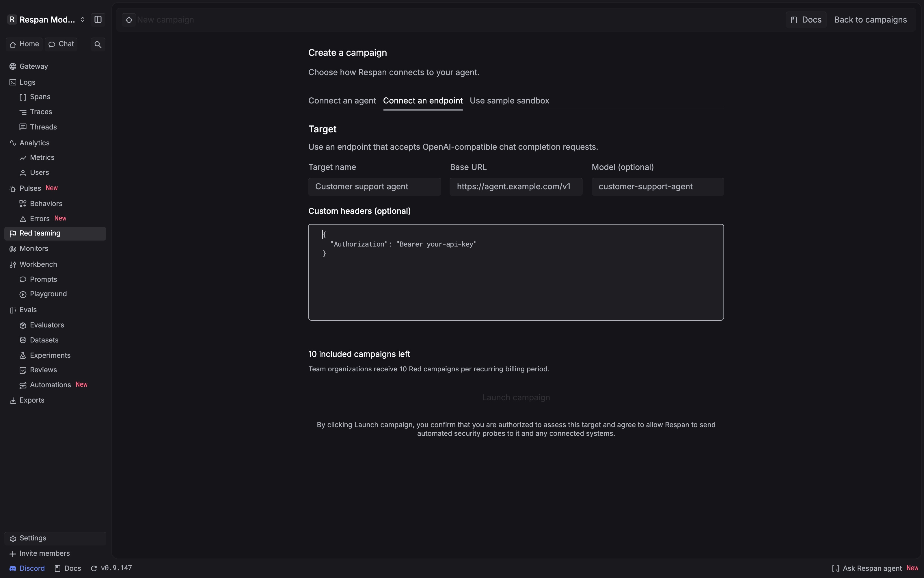This screenshot has width=924, height=578.
Task: Click the version v0.9.147 refresh indicator
Action: tap(111, 568)
